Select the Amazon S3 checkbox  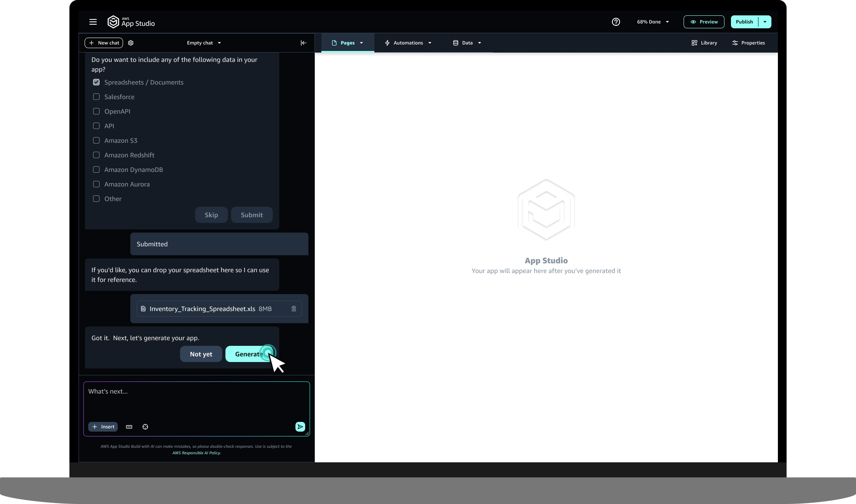pyautogui.click(x=96, y=140)
